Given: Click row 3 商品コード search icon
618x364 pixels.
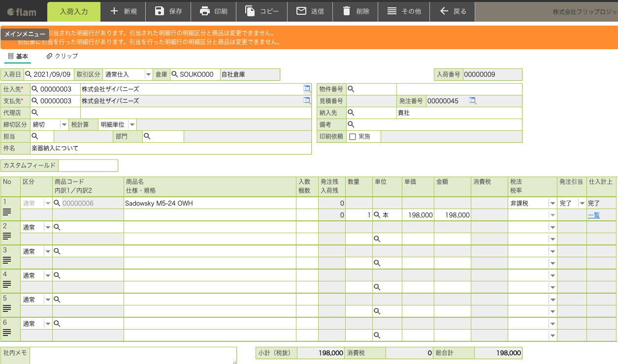Looking at the screenshot, I should pyautogui.click(x=57, y=251).
